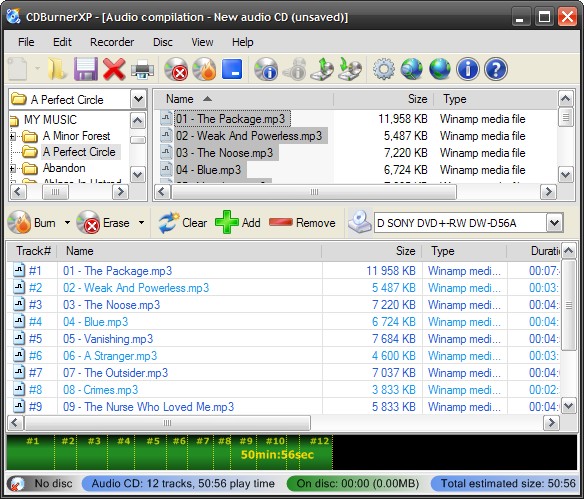Click the green plus Add icon
The height and width of the screenshot is (499, 584).
(227, 222)
